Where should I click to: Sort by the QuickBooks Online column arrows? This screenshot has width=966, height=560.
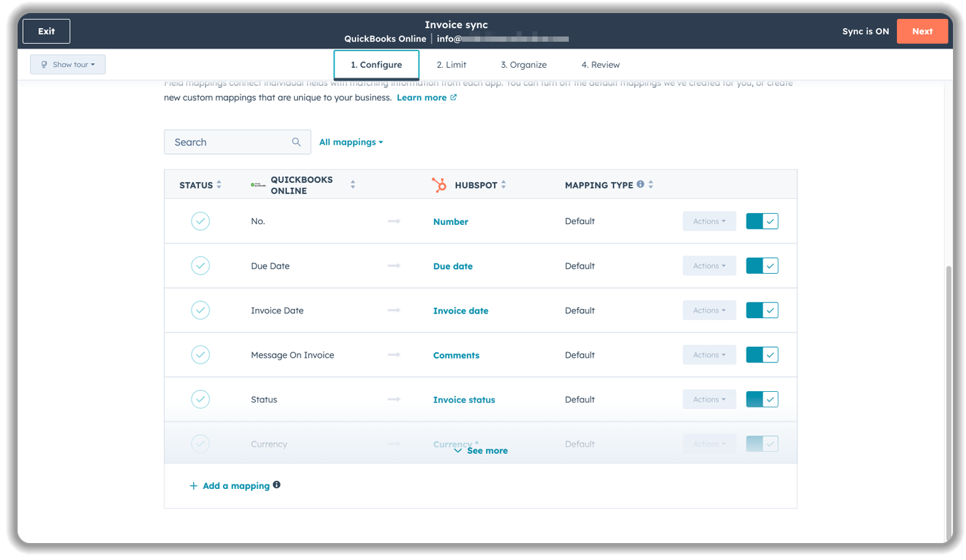pos(353,185)
